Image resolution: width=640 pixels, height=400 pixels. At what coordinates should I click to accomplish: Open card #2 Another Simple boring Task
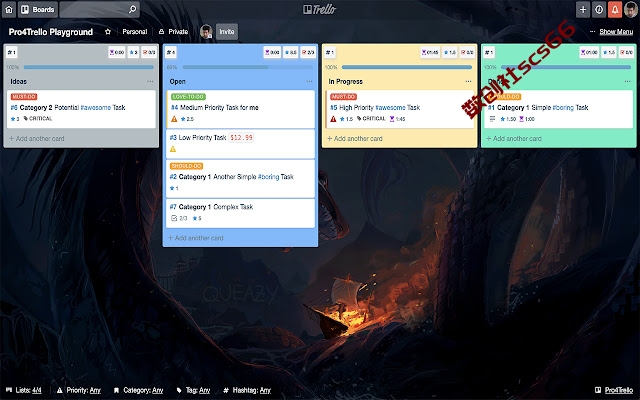[x=240, y=178]
